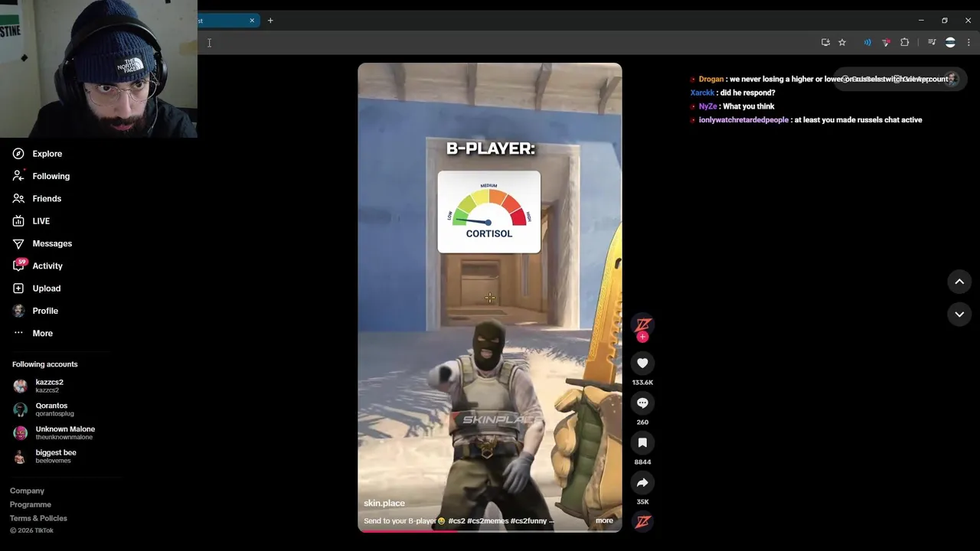Open the LIVE section
Screen dimensions: 980x551
click(31, 221)
